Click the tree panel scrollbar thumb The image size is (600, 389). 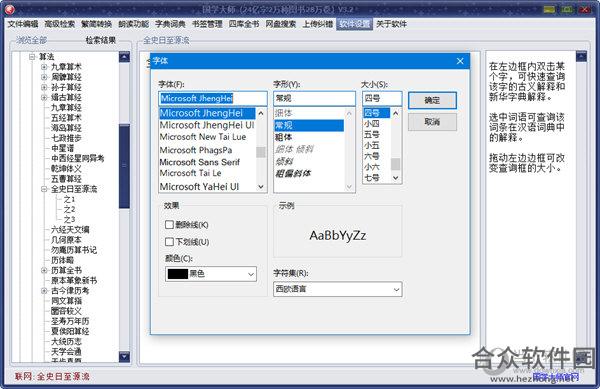pyautogui.click(x=124, y=166)
